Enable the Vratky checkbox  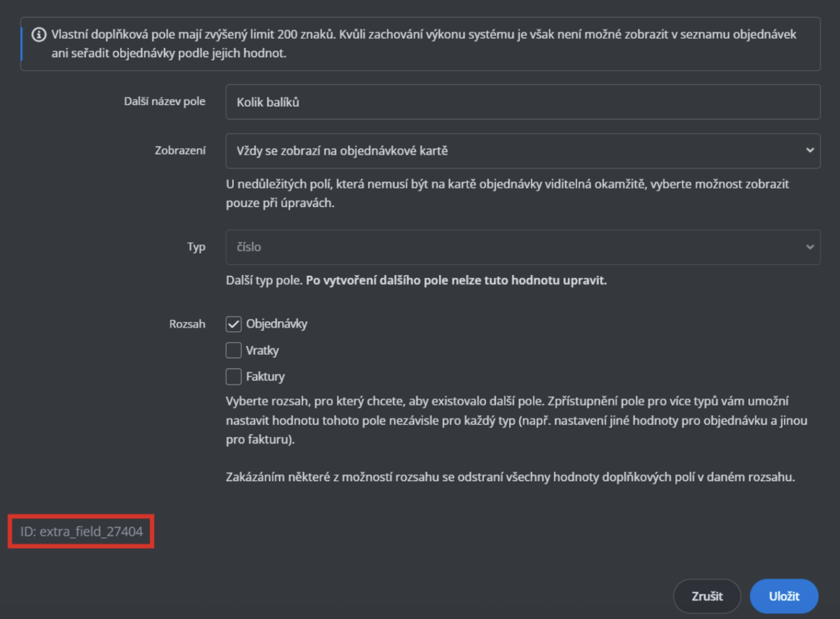coord(233,350)
